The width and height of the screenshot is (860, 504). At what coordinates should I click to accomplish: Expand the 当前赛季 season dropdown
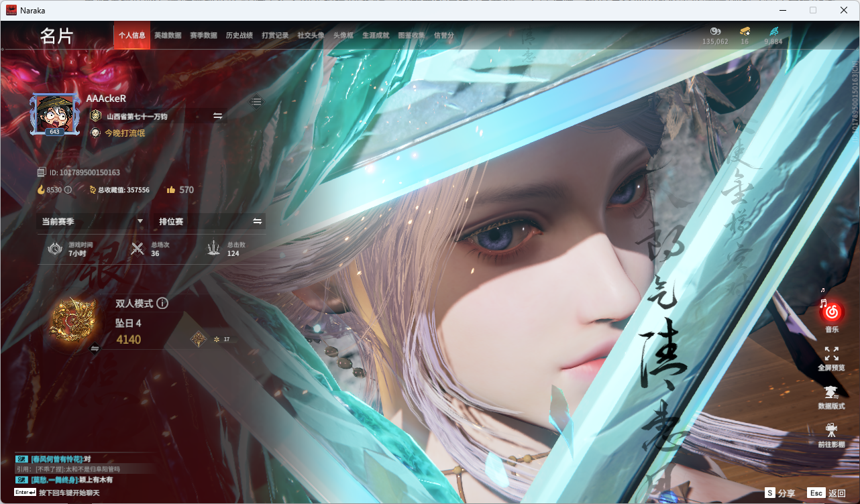[92, 221]
